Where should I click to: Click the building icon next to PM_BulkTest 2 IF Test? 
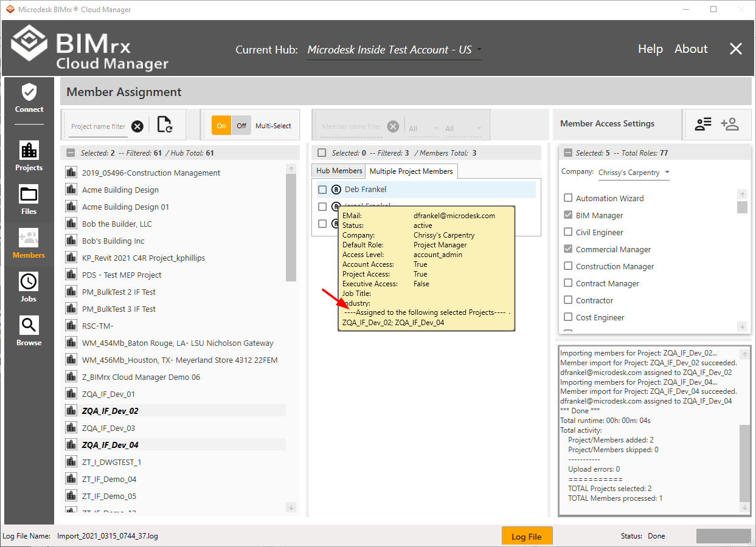(71, 292)
